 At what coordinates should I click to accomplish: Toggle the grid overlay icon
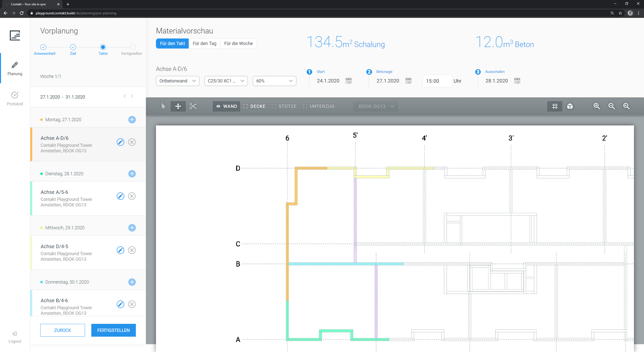point(555,106)
